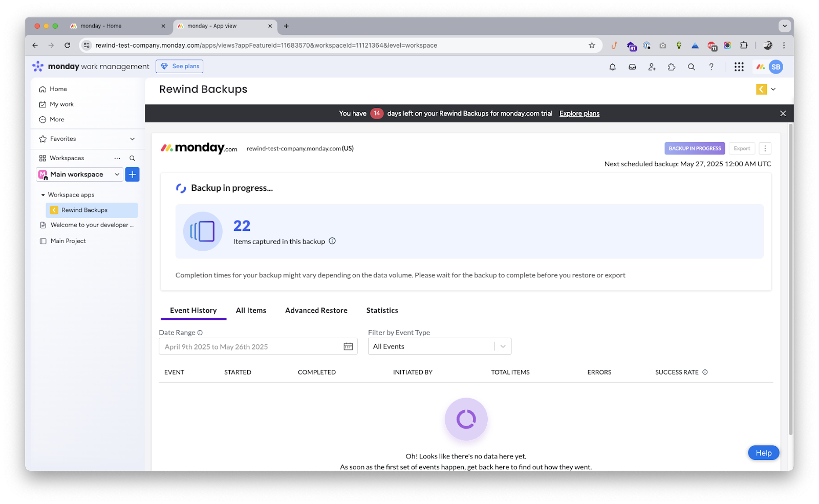Click the See plans button
The height and width of the screenshot is (504, 819).
(x=179, y=67)
